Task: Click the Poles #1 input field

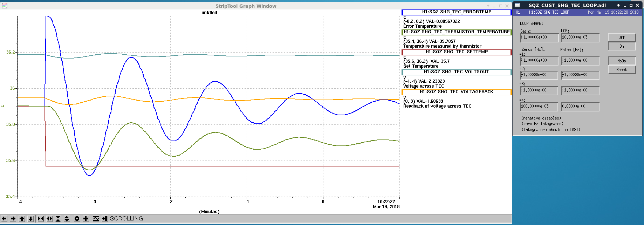Action: pyautogui.click(x=580, y=61)
